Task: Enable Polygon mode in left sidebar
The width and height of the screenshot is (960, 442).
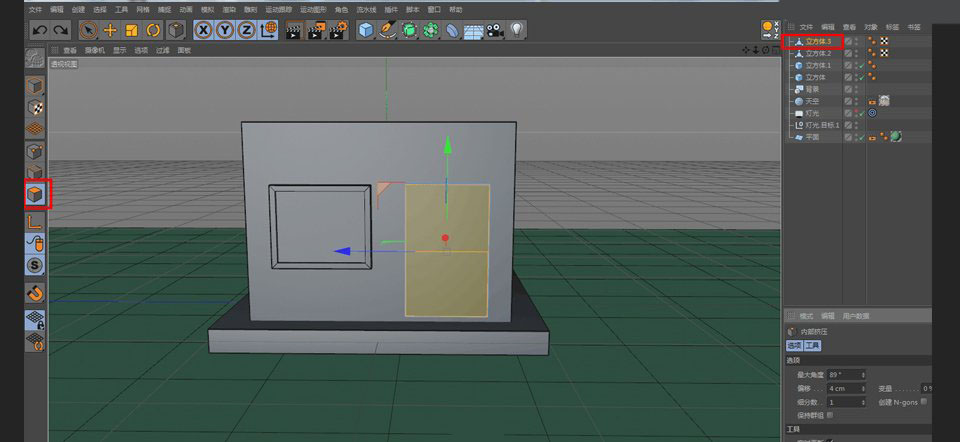Action: 36,193
